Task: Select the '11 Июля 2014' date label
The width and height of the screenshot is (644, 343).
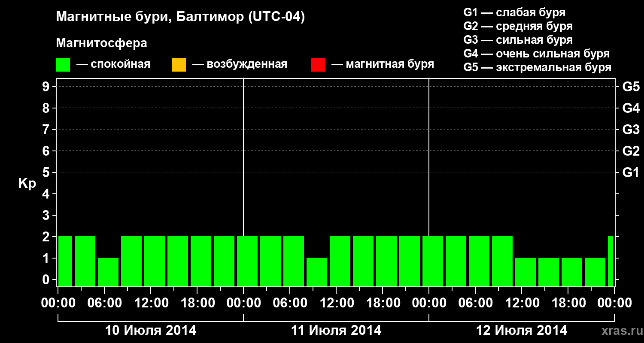Action: [x=336, y=331]
